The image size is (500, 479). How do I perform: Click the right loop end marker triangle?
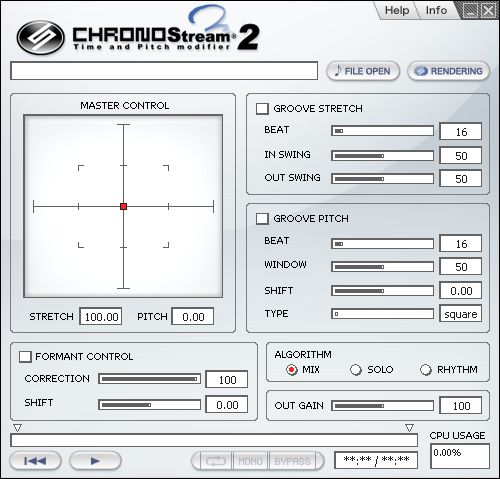(409, 428)
